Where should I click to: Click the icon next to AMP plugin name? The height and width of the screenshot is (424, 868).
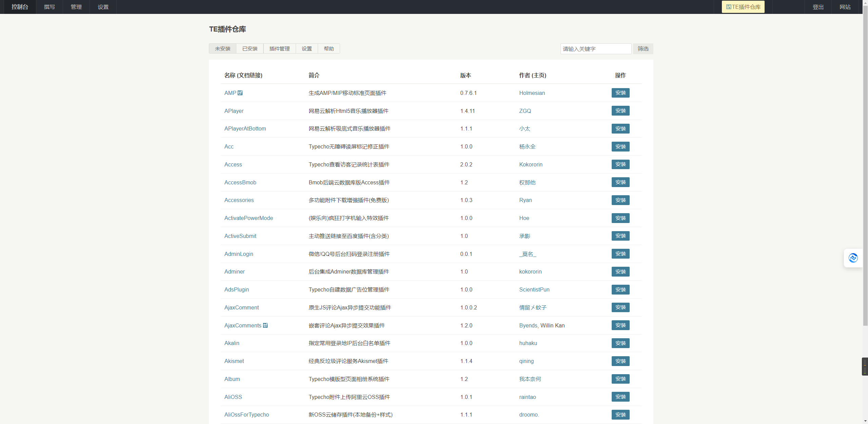click(x=240, y=93)
